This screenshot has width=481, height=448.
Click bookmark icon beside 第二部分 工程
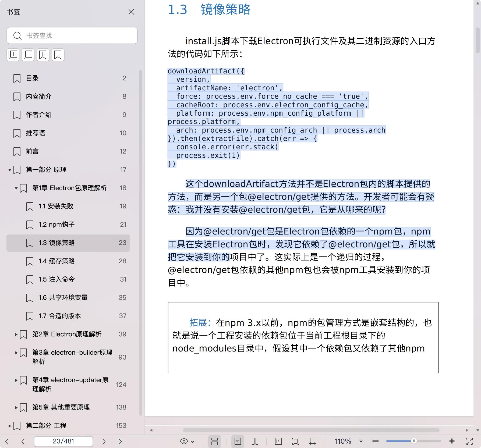pos(17,426)
